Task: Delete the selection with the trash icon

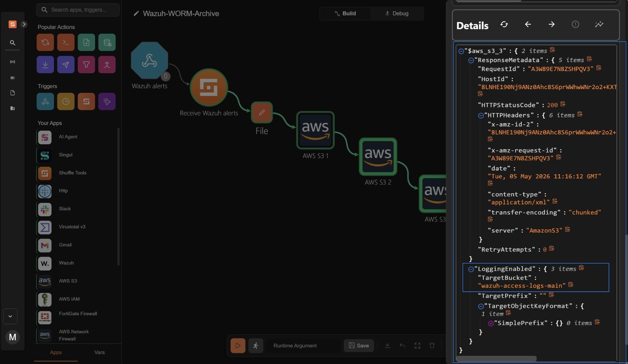Action: [x=432, y=346]
